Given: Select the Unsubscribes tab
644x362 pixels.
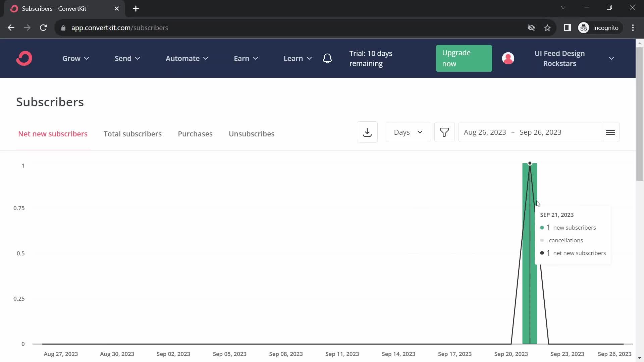Looking at the screenshot, I should 251,133.
